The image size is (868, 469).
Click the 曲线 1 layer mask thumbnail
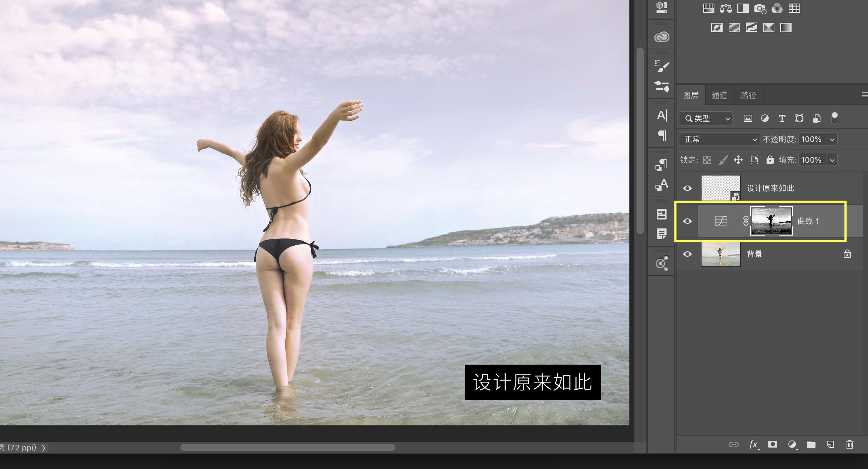pyautogui.click(x=771, y=221)
